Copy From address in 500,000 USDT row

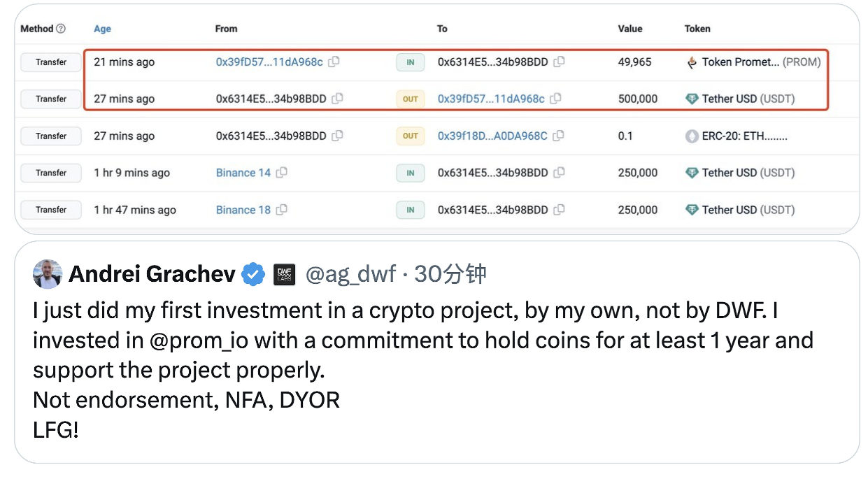(337, 99)
